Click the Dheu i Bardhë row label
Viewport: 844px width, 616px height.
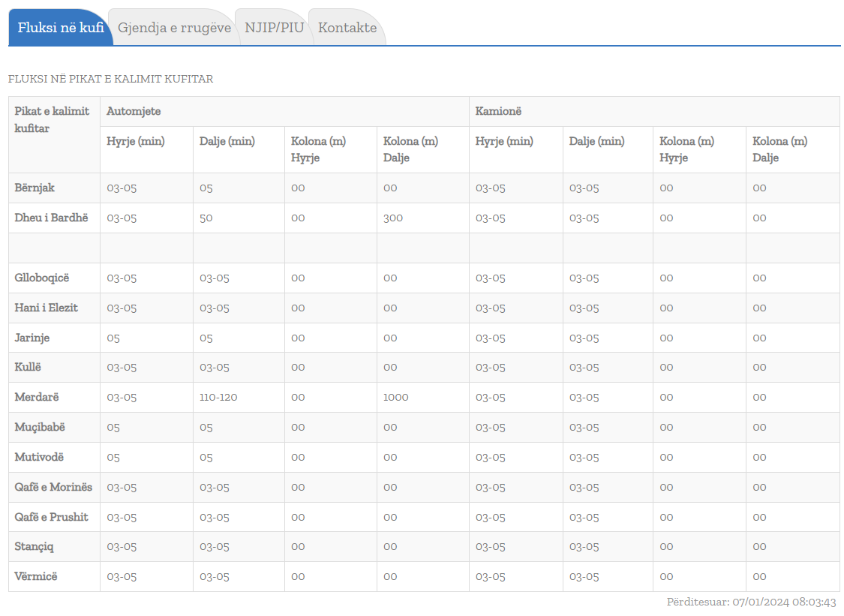coord(51,218)
